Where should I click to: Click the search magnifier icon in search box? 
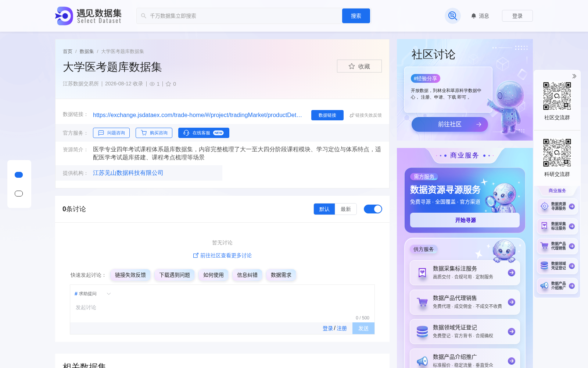pos(143,16)
